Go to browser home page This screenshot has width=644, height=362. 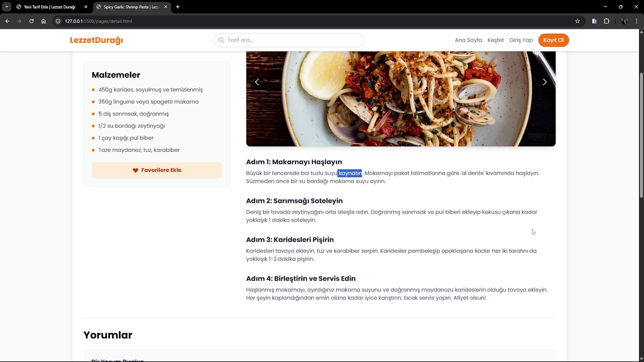coord(43,21)
